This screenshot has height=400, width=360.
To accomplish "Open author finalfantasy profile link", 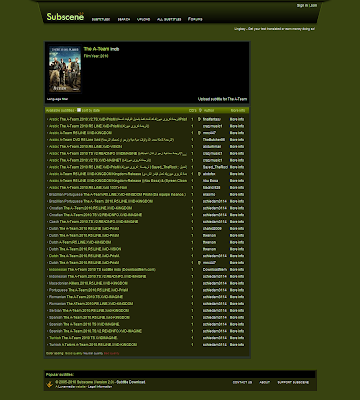I will [x=212, y=119].
